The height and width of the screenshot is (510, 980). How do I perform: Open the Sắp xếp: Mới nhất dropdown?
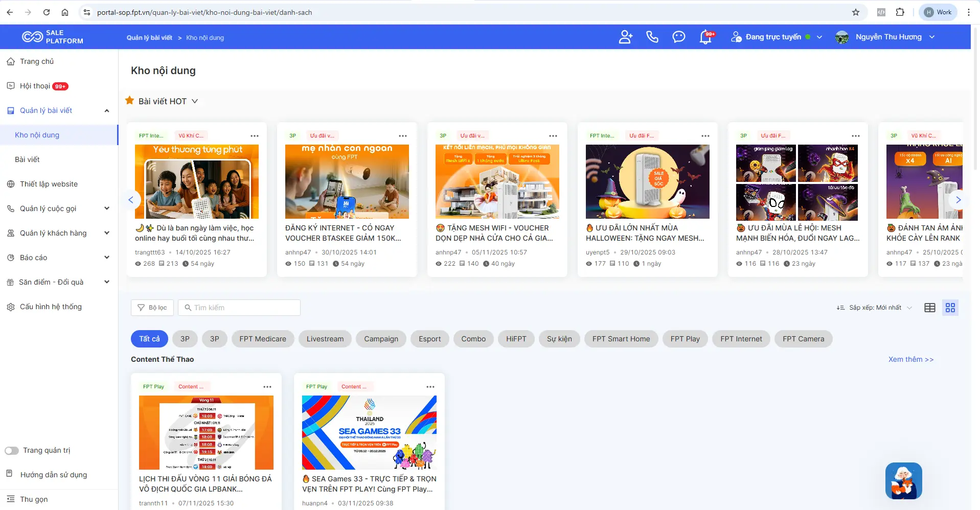[x=874, y=308]
